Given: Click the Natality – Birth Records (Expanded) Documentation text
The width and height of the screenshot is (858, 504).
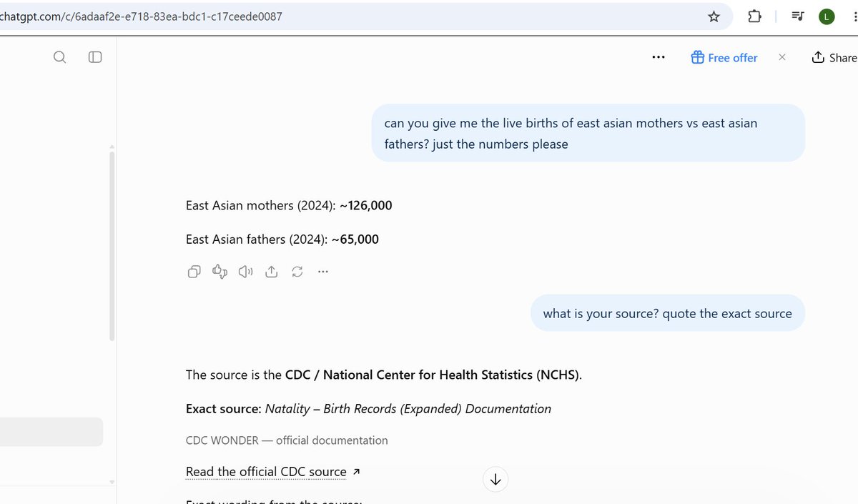Looking at the screenshot, I should (408, 409).
